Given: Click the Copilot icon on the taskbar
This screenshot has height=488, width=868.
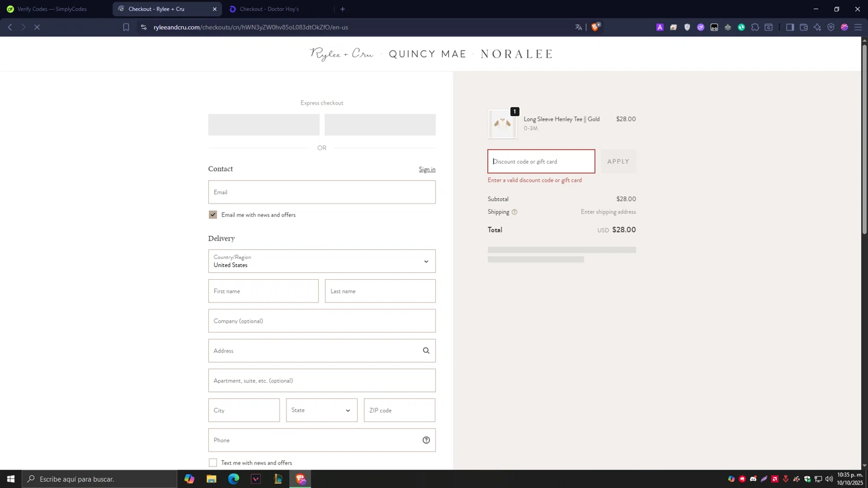Looking at the screenshot, I should point(189,479).
